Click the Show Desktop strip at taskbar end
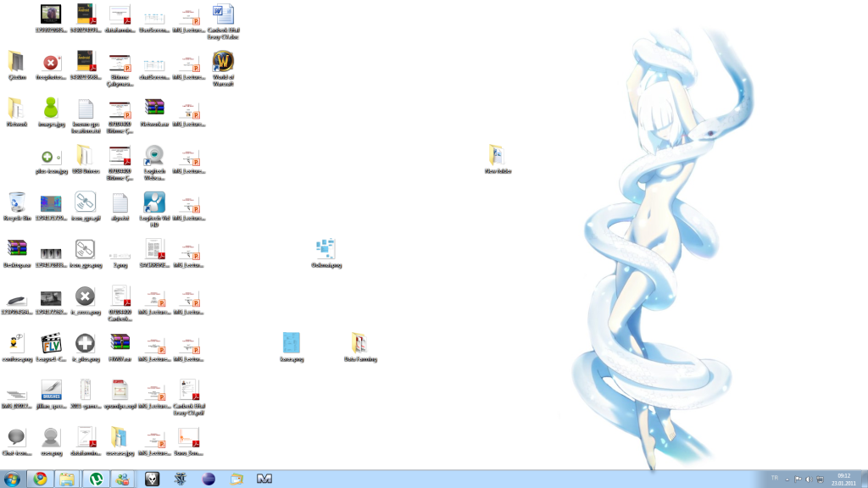This screenshot has width=868, height=488. pyautogui.click(x=865, y=479)
